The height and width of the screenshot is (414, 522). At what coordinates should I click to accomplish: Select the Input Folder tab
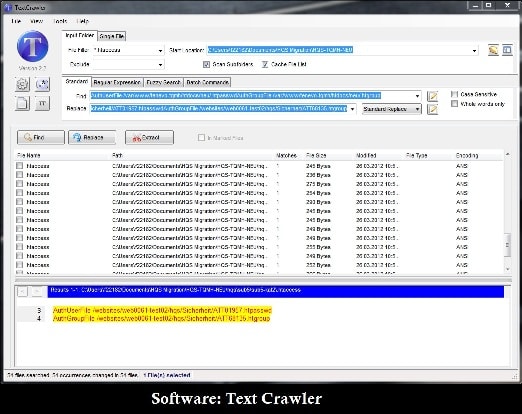click(79, 35)
